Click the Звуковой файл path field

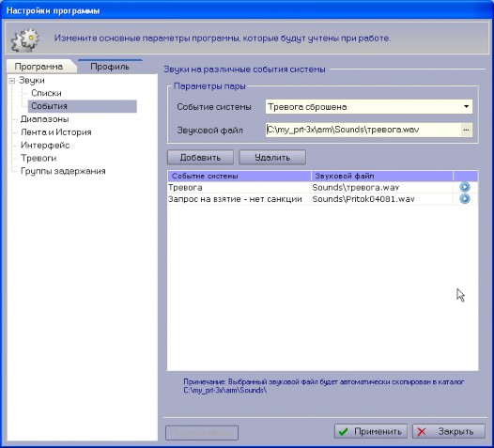pyautogui.click(x=363, y=130)
